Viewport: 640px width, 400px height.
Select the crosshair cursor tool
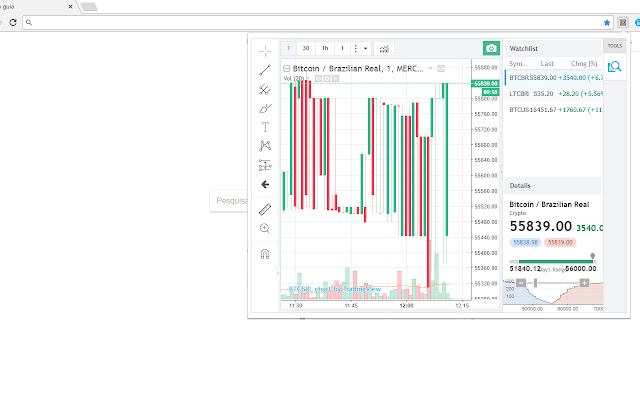click(265, 51)
